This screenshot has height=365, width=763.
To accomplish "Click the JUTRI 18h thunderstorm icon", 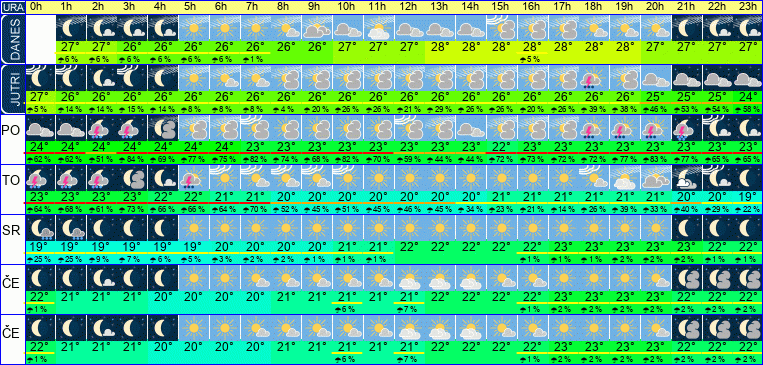I will coord(594,78).
